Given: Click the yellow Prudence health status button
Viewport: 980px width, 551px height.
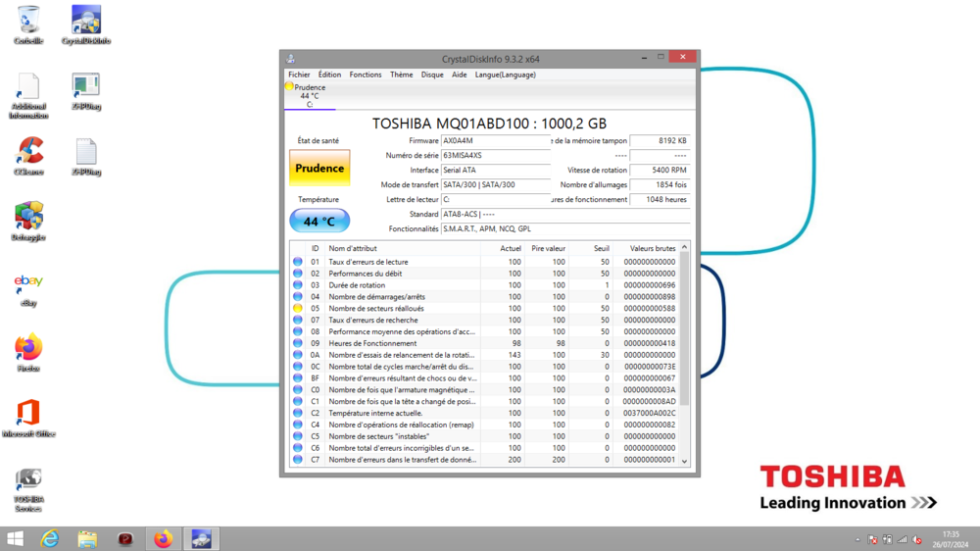Looking at the screenshot, I should pyautogui.click(x=319, y=168).
